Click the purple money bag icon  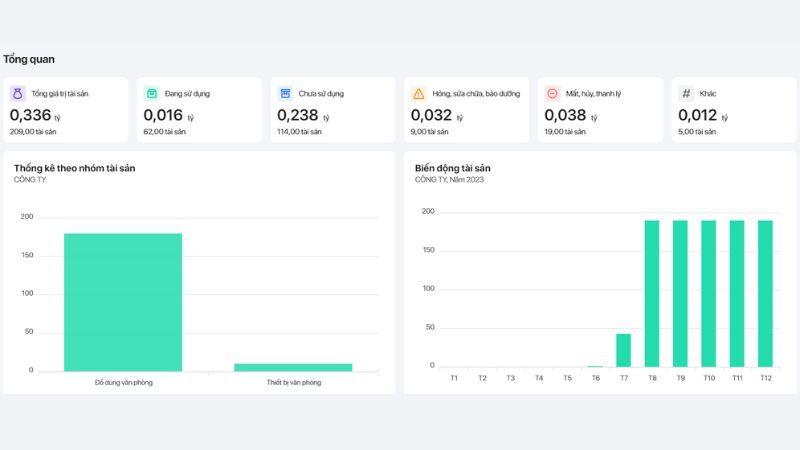click(x=18, y=93)
